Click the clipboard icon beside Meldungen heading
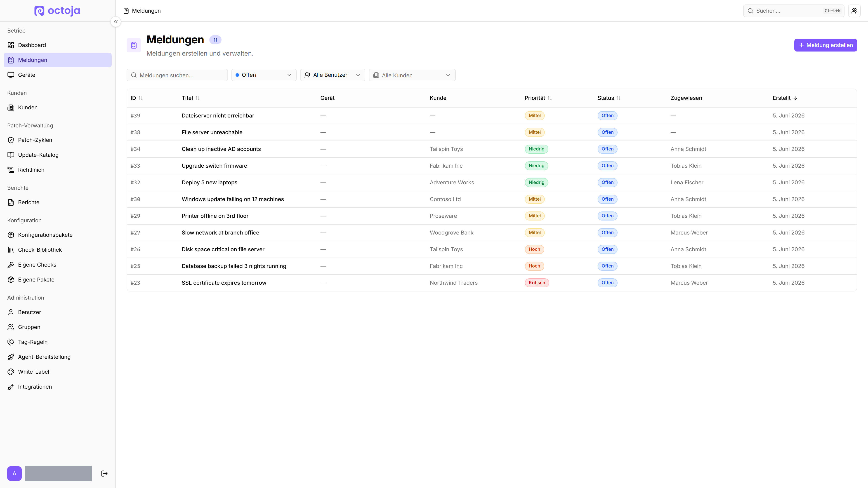 tap(134, 45)
